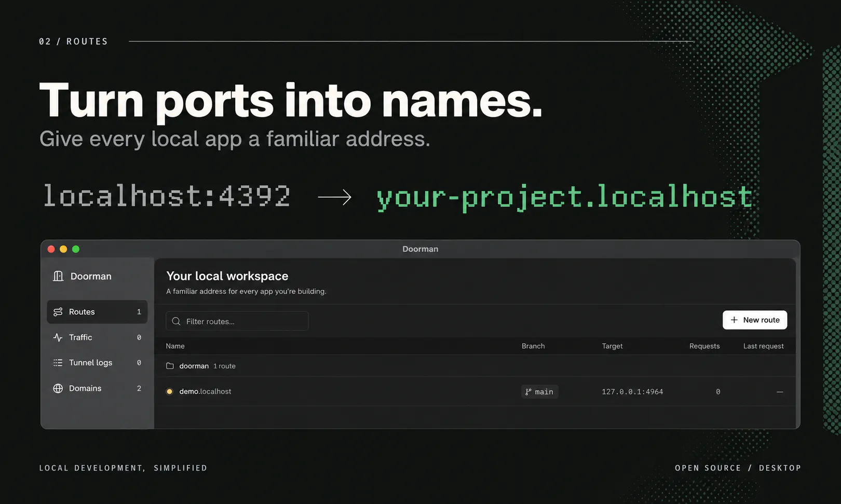Click the Tunnel logs count badge 0
Viewport: 841px width, 504px height.
(x=139, y=363)
